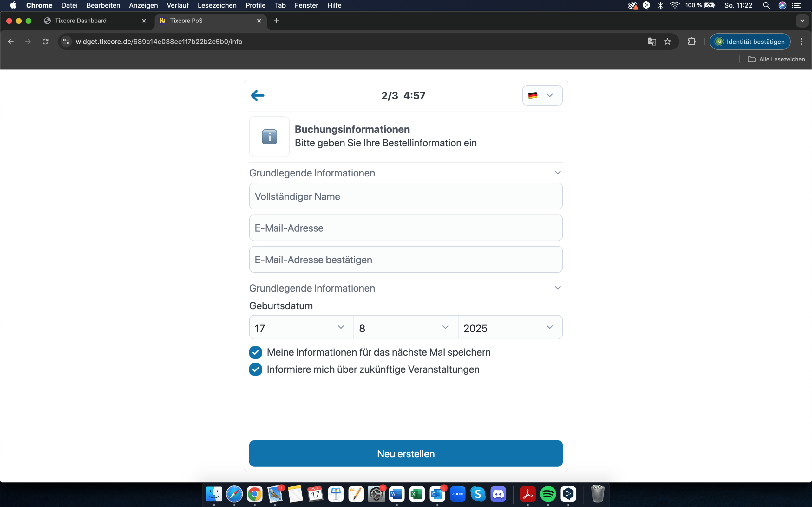Open site information icon left of URL
812x507 pixels.
(66, 42)
